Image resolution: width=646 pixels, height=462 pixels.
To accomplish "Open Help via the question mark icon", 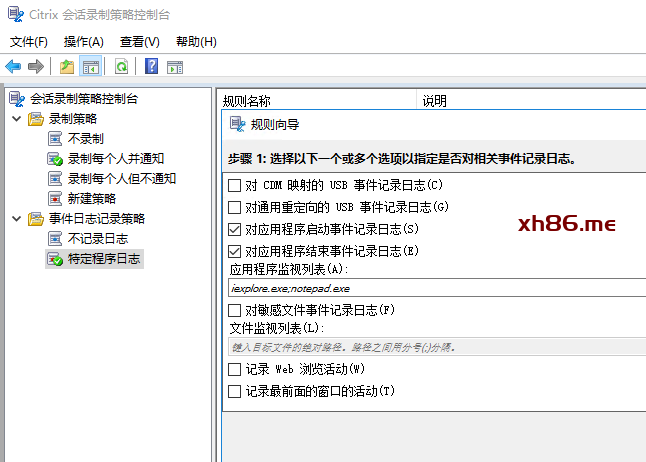I will click(151, 66).
